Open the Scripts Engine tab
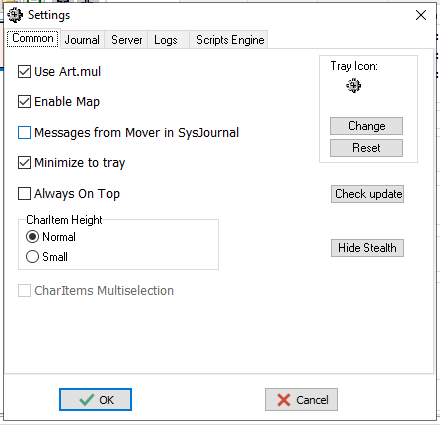 tap(230, 40)
